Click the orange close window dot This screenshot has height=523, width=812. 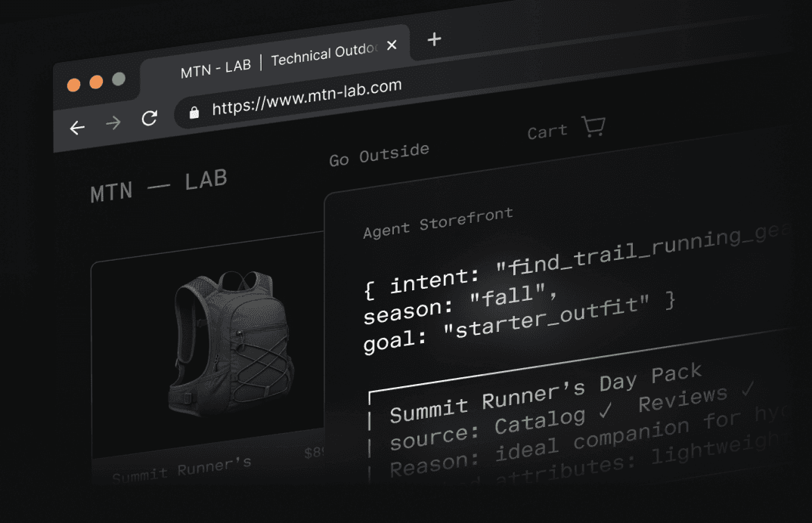coord(73,85)
